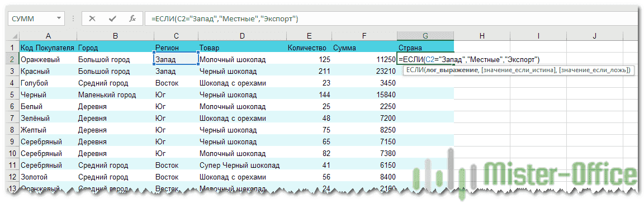Confirm the formula with the checkmark icon
Viewport: 644px width, 203px height.
point(112,19)
